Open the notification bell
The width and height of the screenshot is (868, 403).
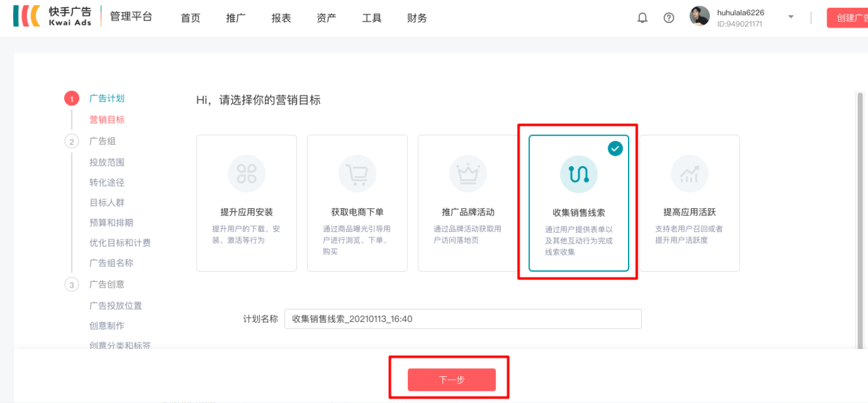[x=642, y=17]
